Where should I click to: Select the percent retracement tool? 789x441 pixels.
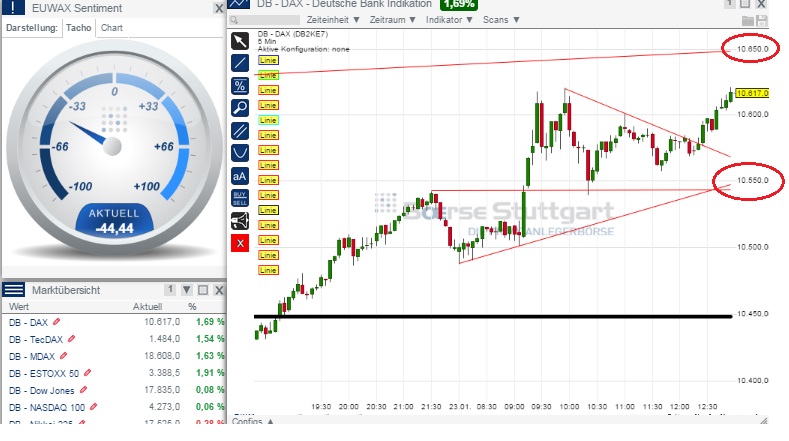pyautogui.click(x=240, y=86)
